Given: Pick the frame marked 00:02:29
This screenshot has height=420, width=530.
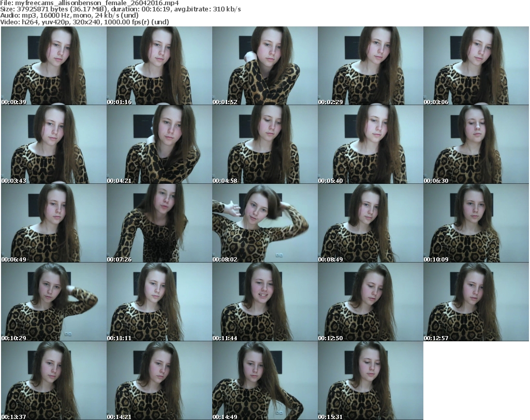Looking at the screenshot, I should (x=371, y=66).
